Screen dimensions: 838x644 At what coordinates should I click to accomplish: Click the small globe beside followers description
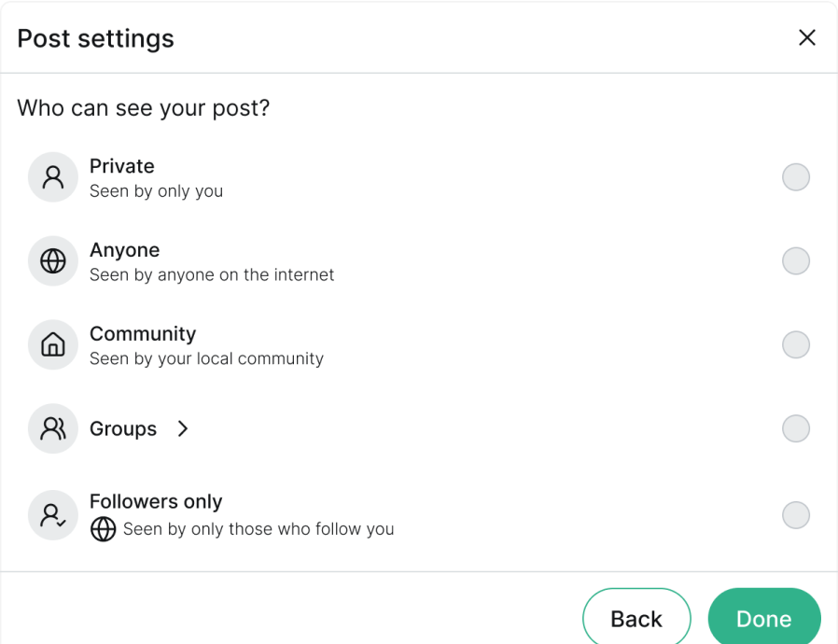click(103, 530)
